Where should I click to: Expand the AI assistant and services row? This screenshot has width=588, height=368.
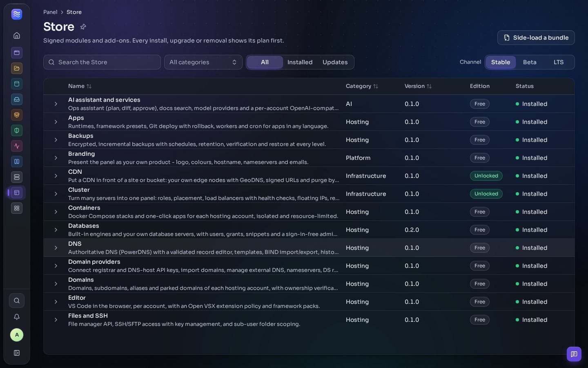coord(56,104)
